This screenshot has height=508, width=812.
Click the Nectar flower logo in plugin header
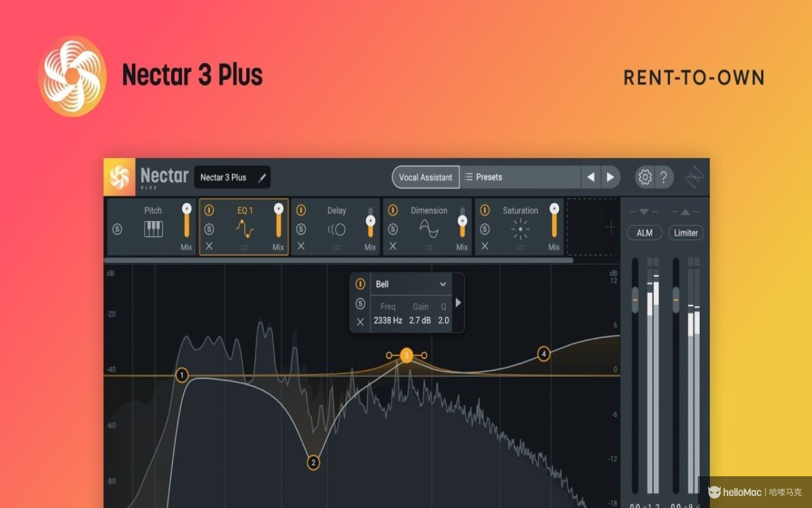pos(119,177)
